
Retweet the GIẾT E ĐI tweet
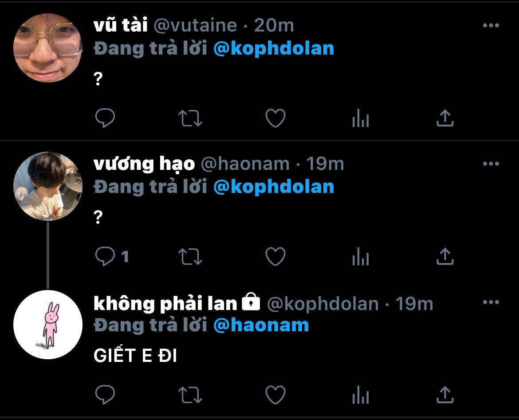coord(190,395)
